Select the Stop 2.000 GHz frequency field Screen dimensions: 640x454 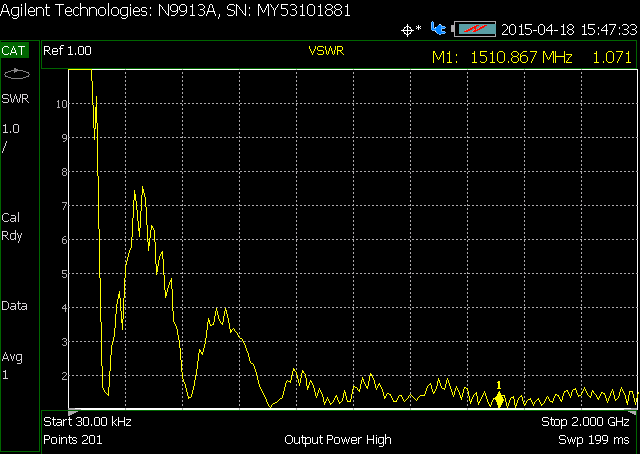click(x=586, y=422)
